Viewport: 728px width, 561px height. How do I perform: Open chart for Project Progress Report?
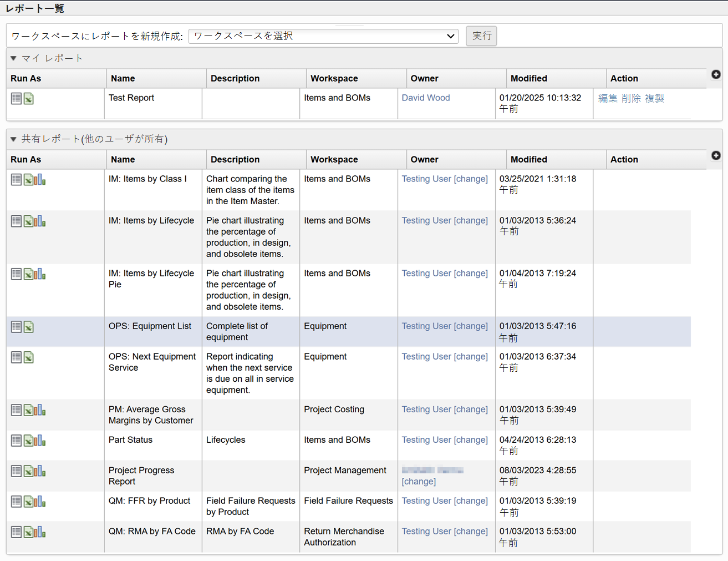click(40, 471)
